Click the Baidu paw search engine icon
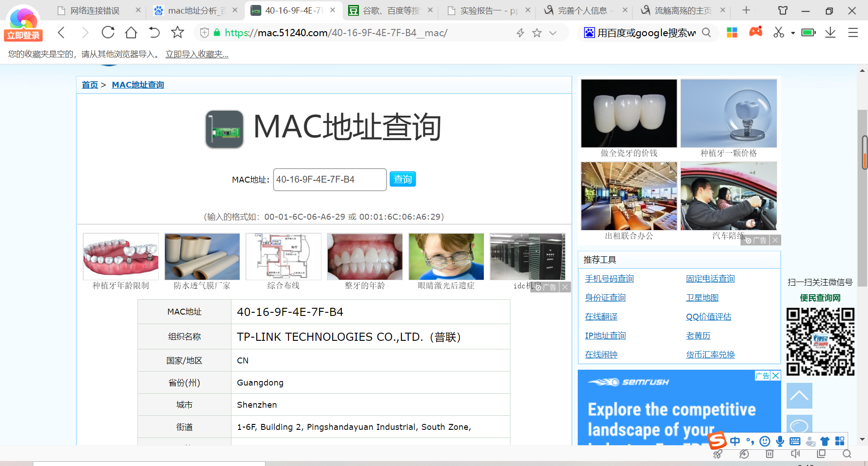Screen dimensions: 868x466 click(590, 33)
